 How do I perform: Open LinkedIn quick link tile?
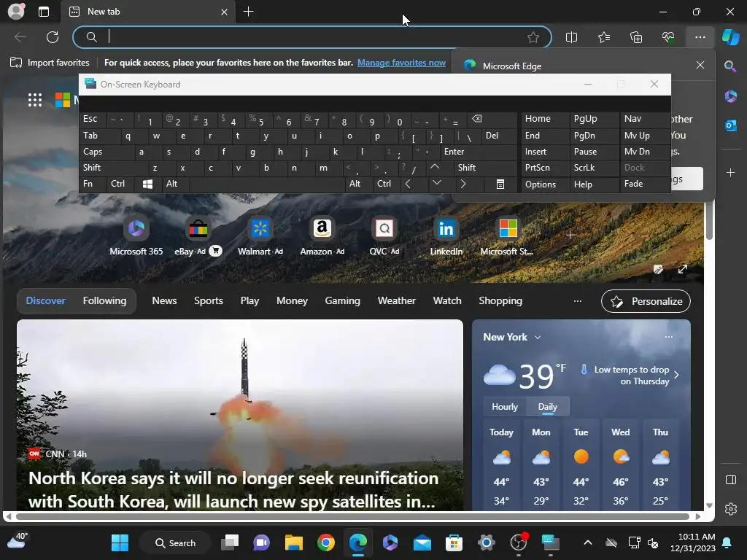click(x=446, y=236)
